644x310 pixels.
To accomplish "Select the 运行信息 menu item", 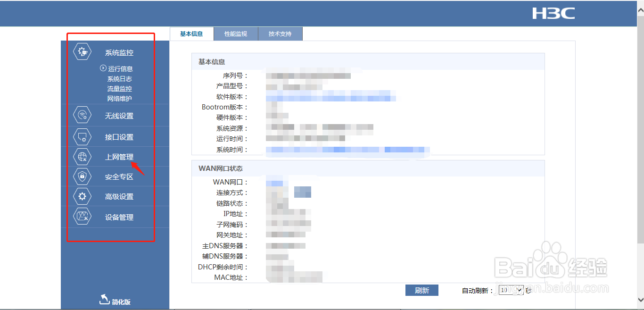I will [120, 68].
